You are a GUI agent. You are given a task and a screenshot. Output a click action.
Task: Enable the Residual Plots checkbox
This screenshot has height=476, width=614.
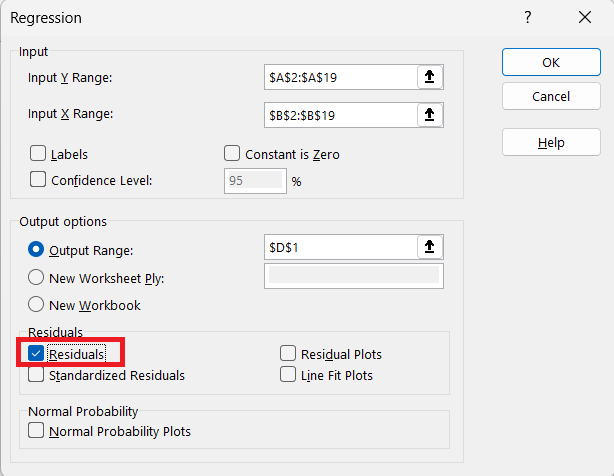288,353
